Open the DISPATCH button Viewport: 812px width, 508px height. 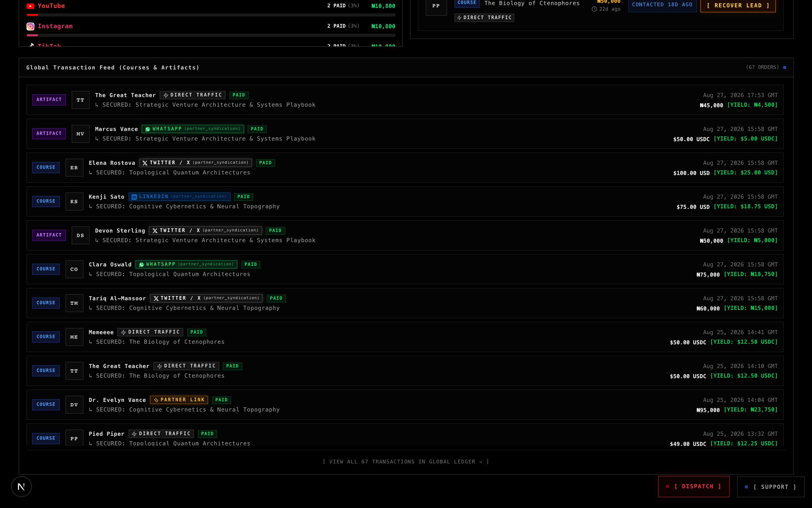point(694,486)
